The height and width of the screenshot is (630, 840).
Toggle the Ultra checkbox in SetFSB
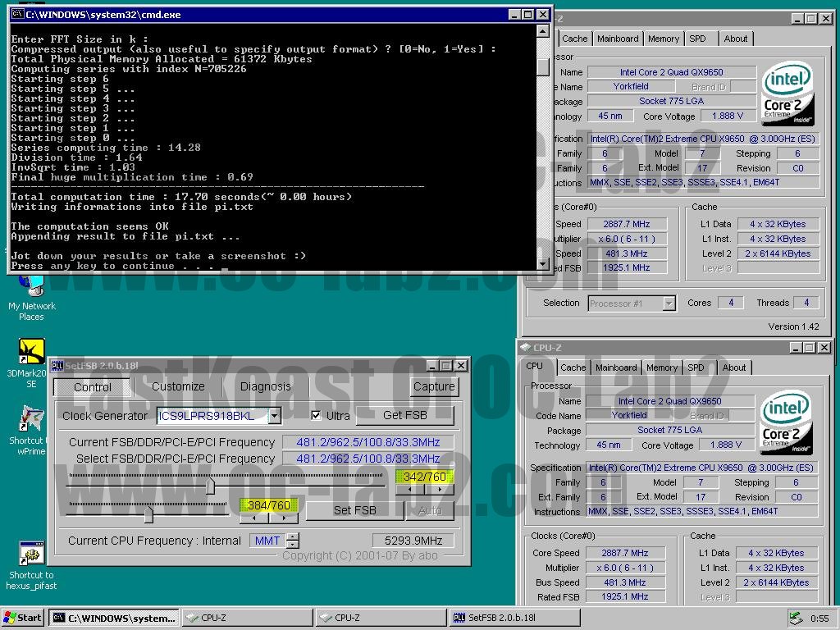316,416
